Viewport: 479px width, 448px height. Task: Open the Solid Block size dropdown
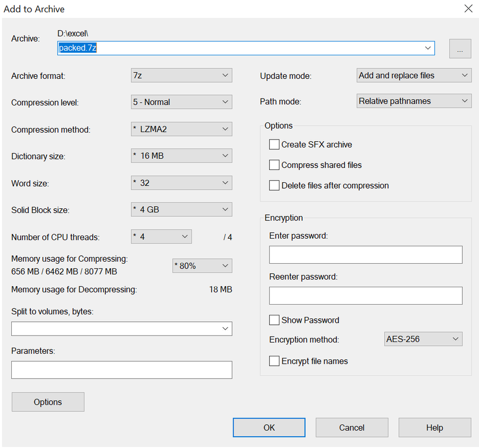pyautogui.click(x=181, y=209)
